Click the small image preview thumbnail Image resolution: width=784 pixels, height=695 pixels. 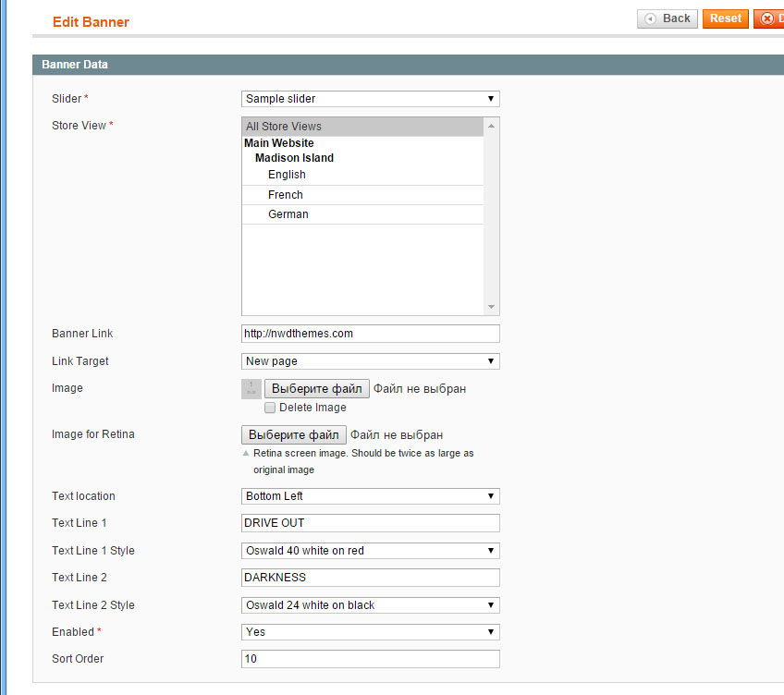(251, 389)
